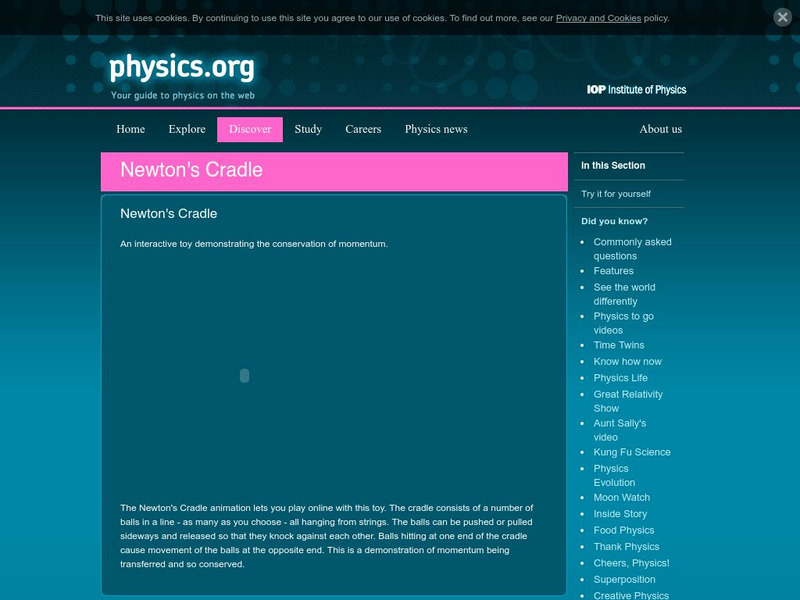Go to the Home menu item
The height and width of the screenshot is (600, 800).
pyautogui.click(x=131, y=129)
